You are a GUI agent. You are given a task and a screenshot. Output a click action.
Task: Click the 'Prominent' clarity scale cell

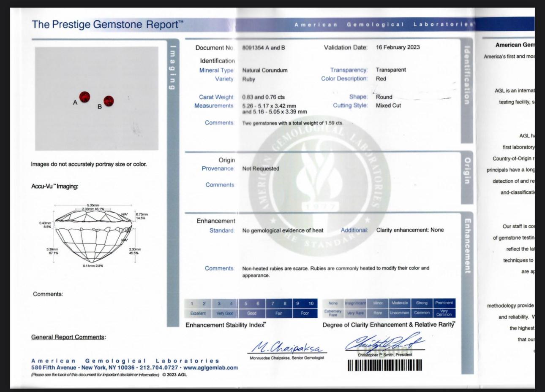tap(444, 303)
